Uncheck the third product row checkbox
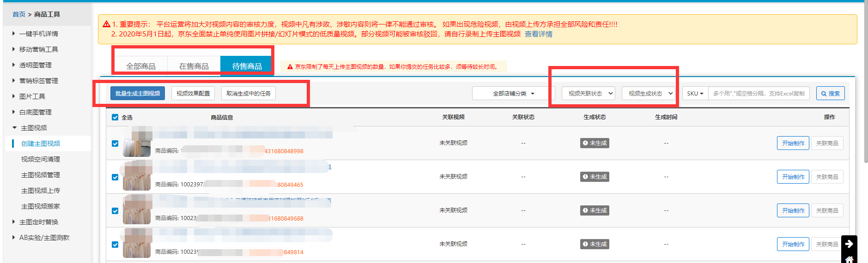 tap(115, 211)
